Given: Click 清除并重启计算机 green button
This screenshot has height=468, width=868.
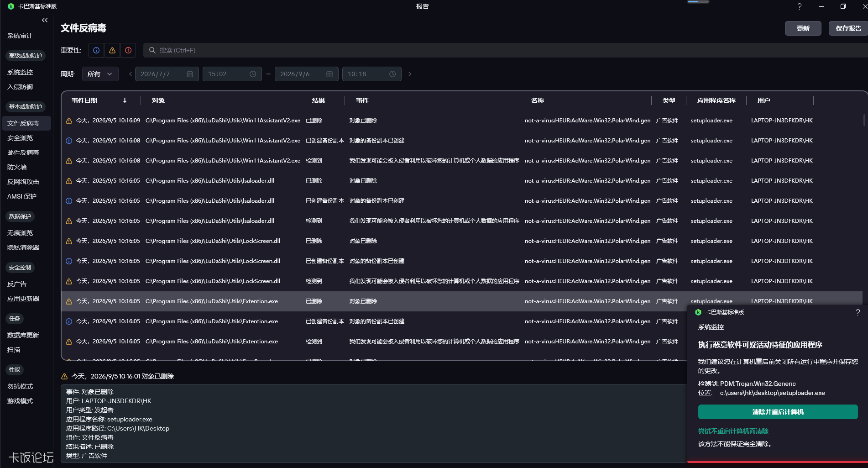Looking at the screenshot, I should [x=778, y=412].
